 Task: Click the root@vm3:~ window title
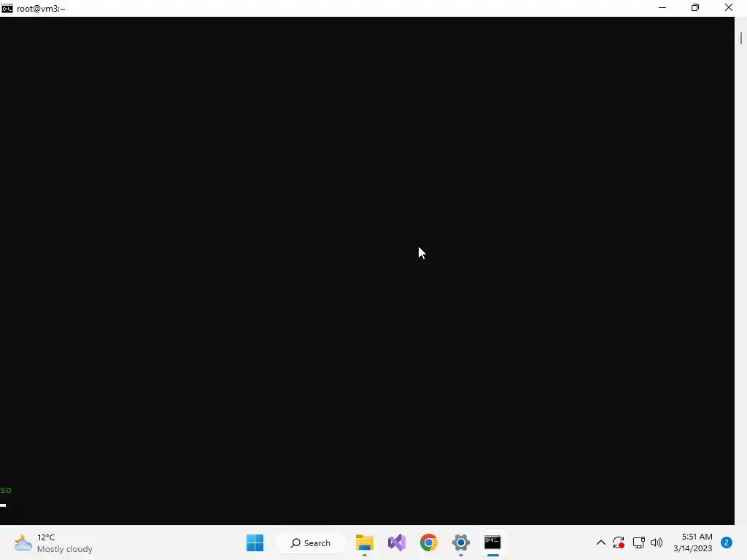point(41,9)
